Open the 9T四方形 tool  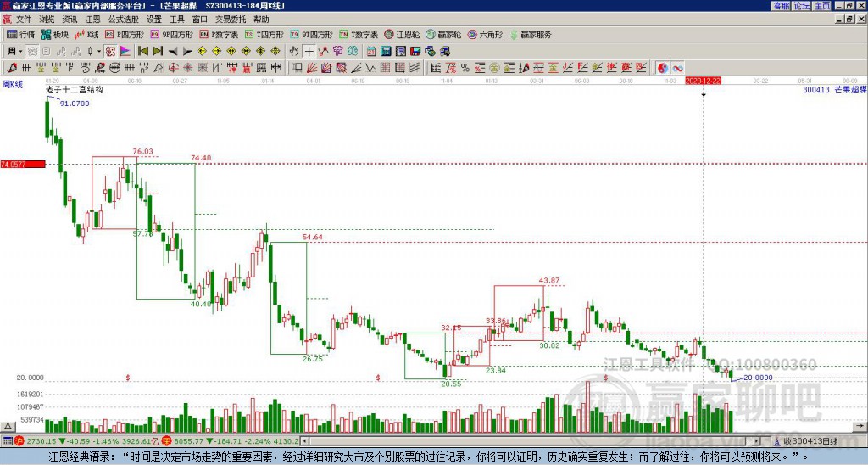[x=311, y=34]
